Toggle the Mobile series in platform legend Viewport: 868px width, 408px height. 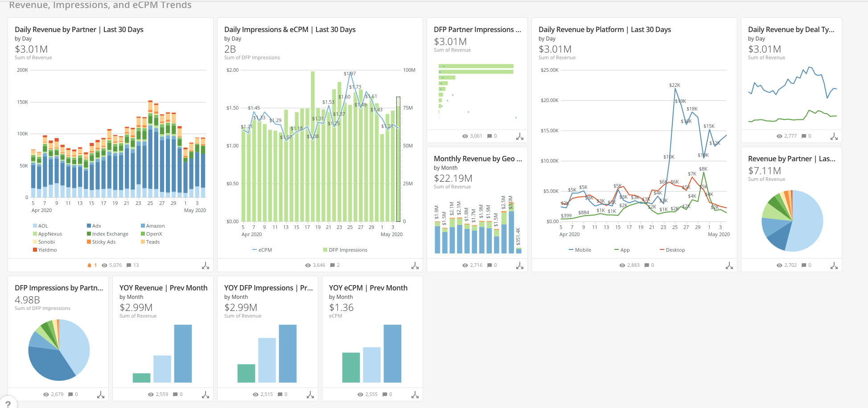click(580, 250)
